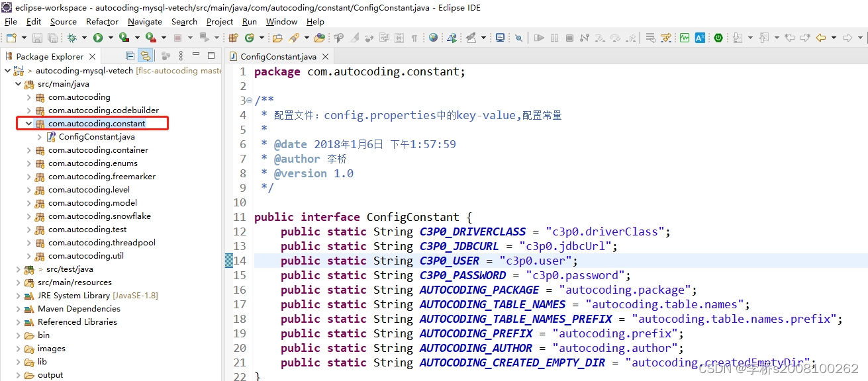Toggle Show Whitespace Characters
This screenshot has width=868, height=381.
pyautogui.click(x=414, y=38)
